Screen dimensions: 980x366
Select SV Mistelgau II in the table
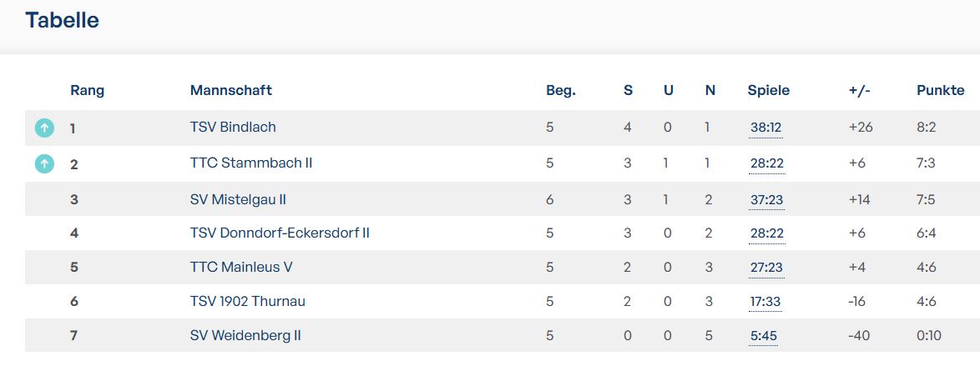[238, 199]
